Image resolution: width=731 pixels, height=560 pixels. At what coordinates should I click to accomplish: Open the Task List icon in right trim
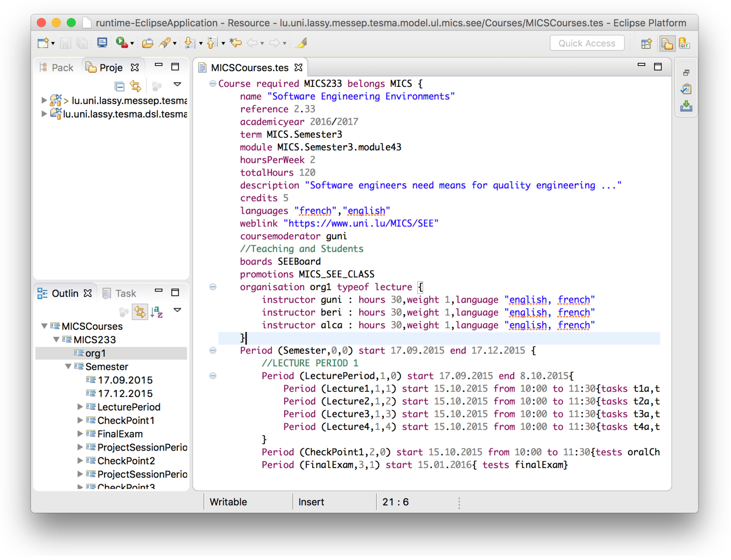coord(686,89)
